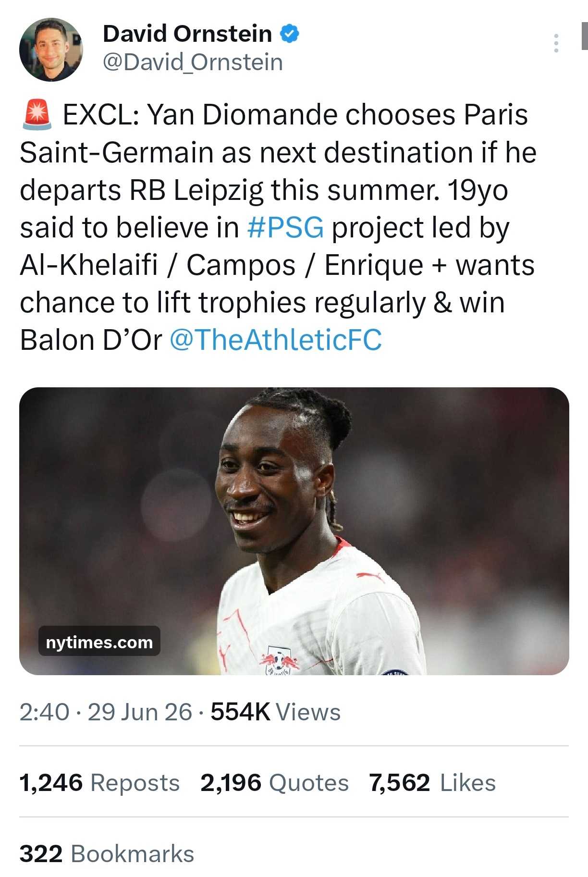Open the player photo link card

[294, 531]
